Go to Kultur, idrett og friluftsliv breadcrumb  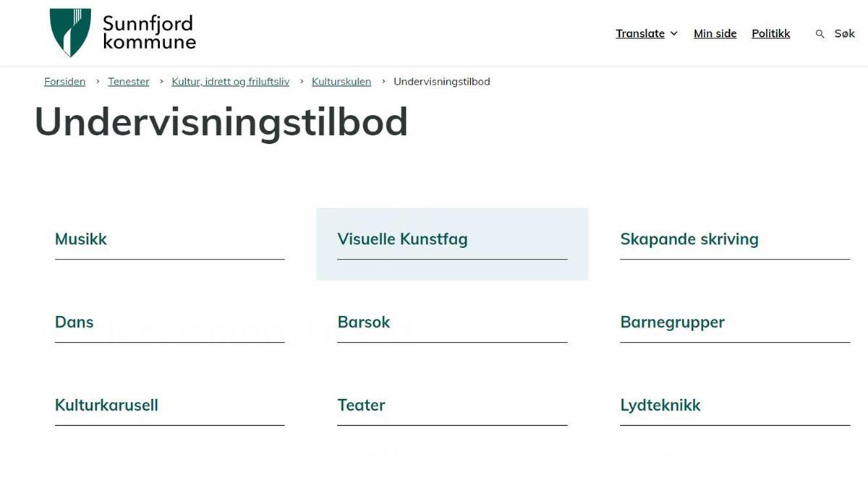[x=230, y=82]
